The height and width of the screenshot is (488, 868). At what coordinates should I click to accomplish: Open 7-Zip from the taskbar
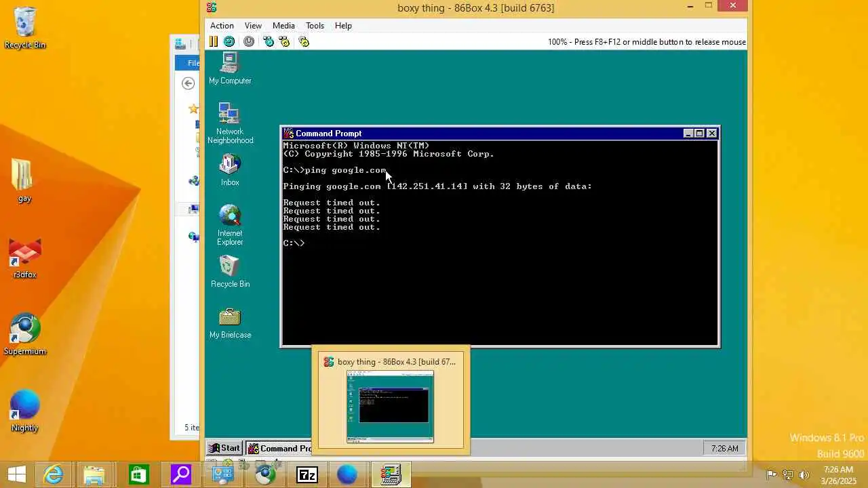point(307,474)
